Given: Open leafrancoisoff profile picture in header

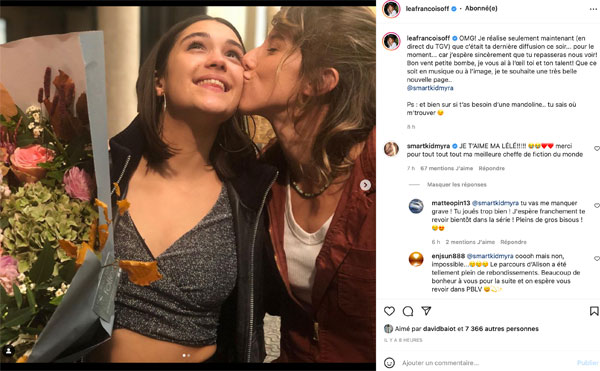Looking at the screenshot, I should pyautogui.click(x=391, y=9).
